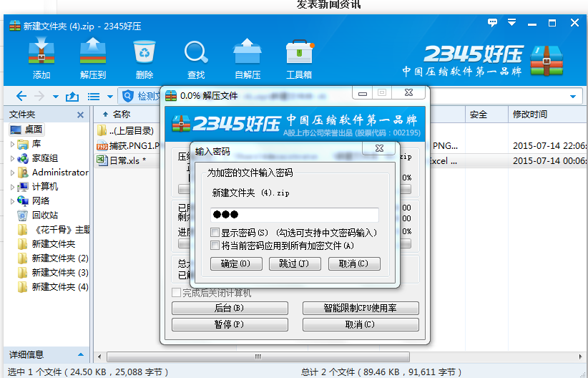Click the 删除 (Delete) trash icon
588x378 pixels.
point(144,58)
